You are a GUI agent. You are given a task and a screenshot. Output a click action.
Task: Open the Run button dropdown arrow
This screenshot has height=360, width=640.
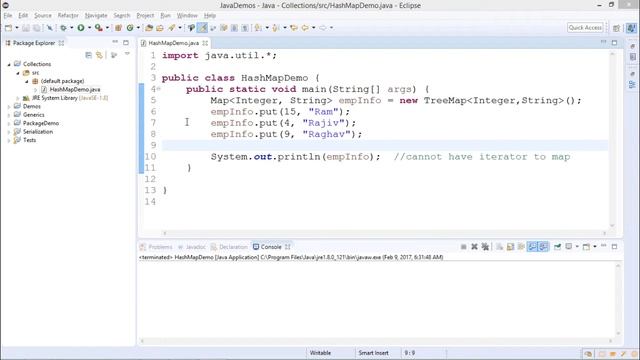(89, 28)
